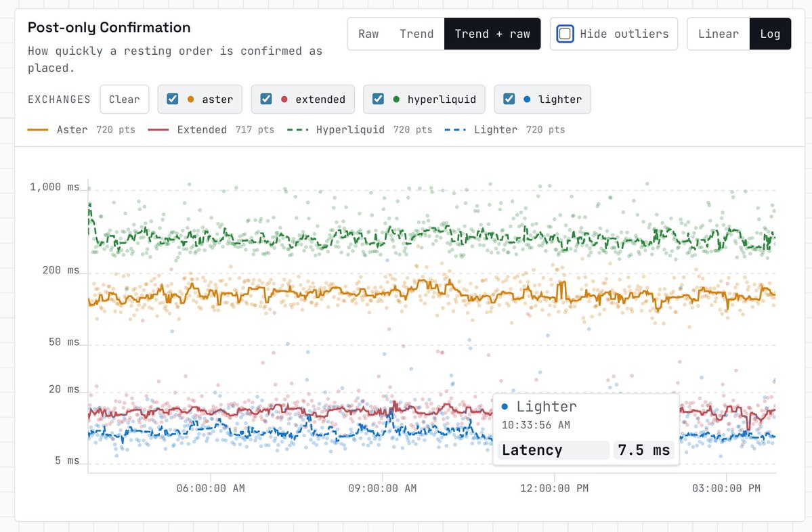Click the green dot beside hyperliquid
This screenshot has width=812, height=532.
[396, 99]
